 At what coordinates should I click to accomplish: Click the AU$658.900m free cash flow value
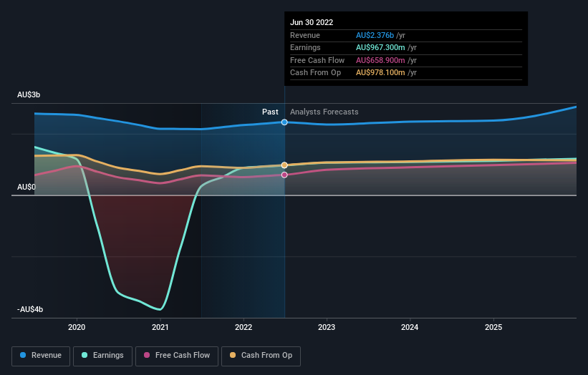pyautogui.click(x=380, y=60)
